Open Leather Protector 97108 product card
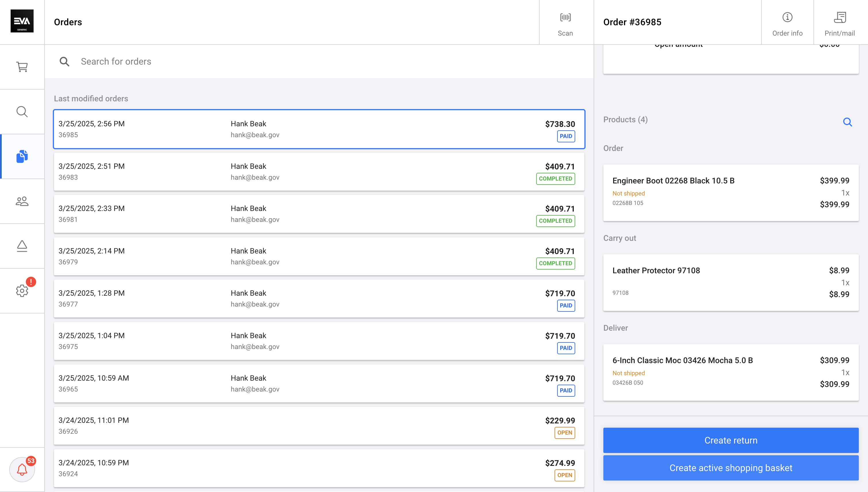 (x=731, y=282)
